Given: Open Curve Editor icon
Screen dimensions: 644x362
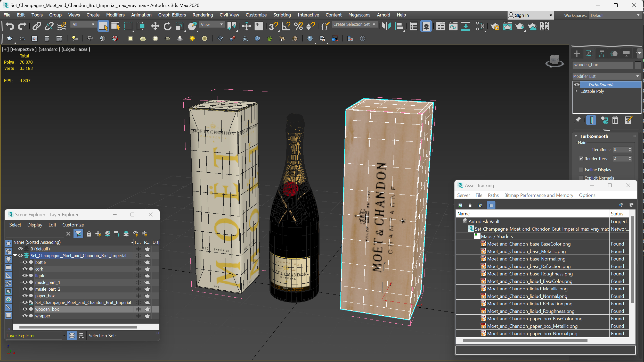Looking at the screenshot, I should coord(453,26).
